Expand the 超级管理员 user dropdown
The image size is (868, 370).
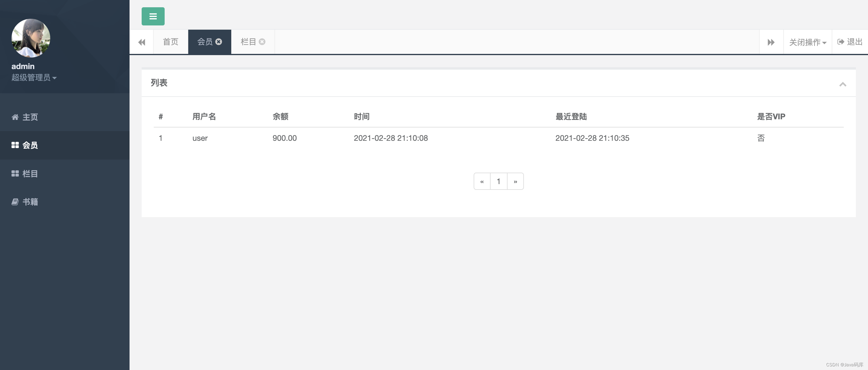[x=34, y=78]
